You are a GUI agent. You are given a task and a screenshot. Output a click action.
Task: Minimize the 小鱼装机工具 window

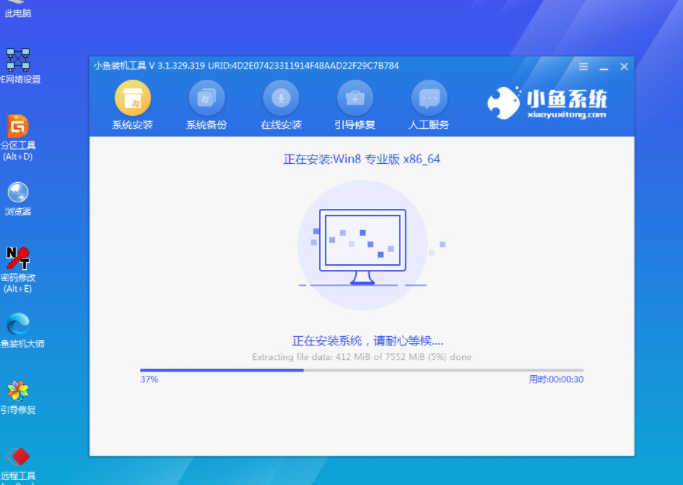pos(604,68)
